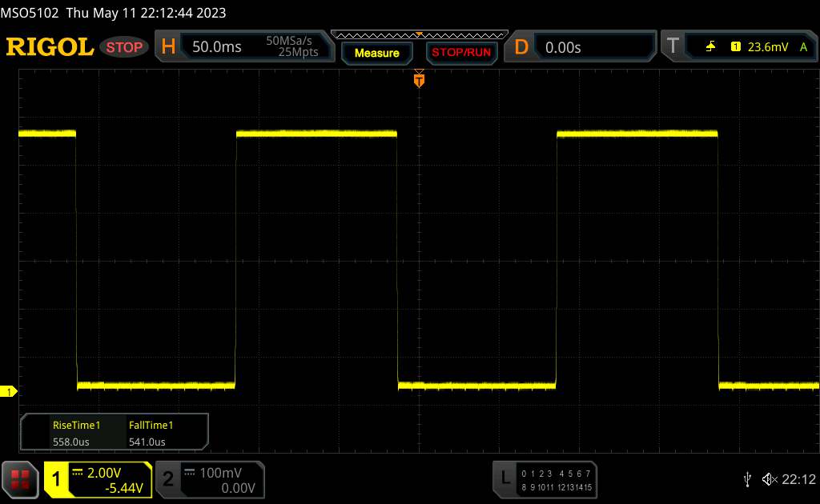Click the STOP run-state indicator
This screenshot has height=504, width=820.
(x=124, y=47)
